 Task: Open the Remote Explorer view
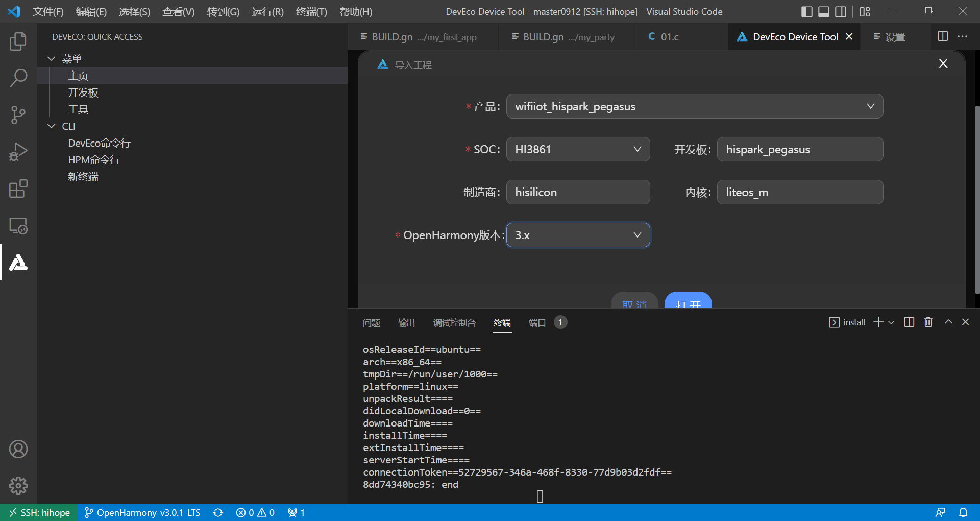(18, 225)
